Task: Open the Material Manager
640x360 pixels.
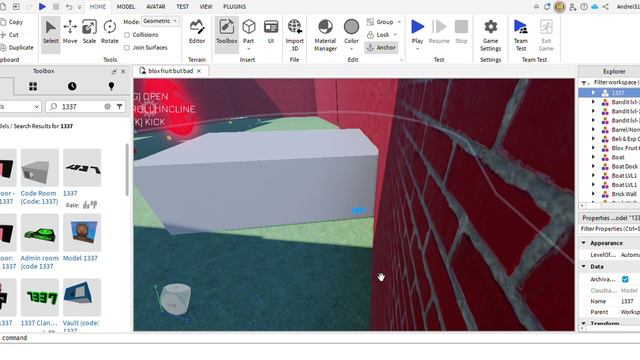Action: pyautogui.click(x=325, y=35)
